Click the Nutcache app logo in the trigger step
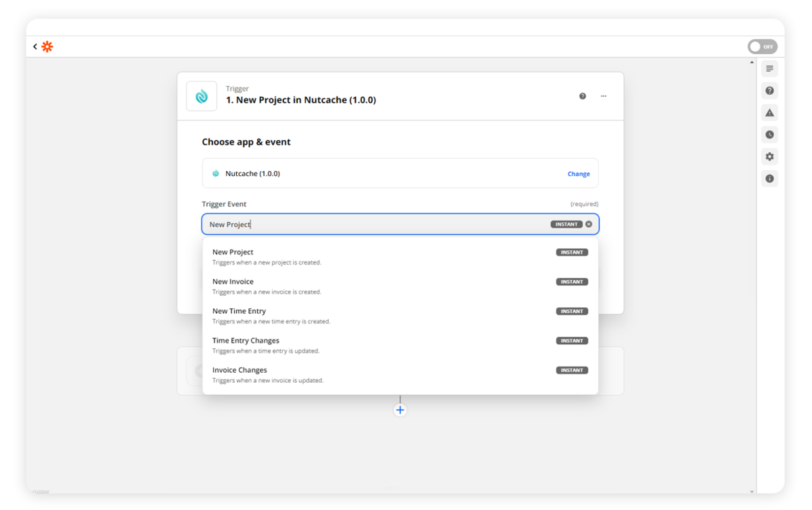The height and width of the screenshot is (510, 812). pos(201,96)
